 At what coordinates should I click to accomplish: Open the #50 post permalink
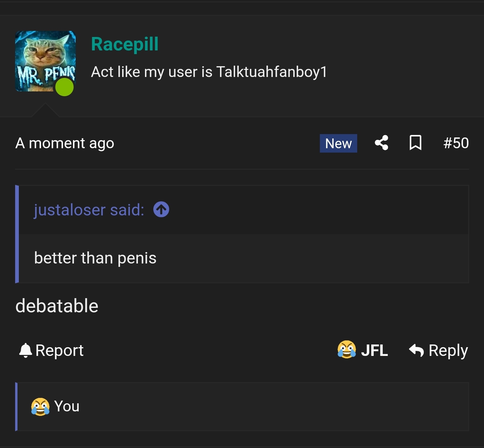(x=456, y=143)
